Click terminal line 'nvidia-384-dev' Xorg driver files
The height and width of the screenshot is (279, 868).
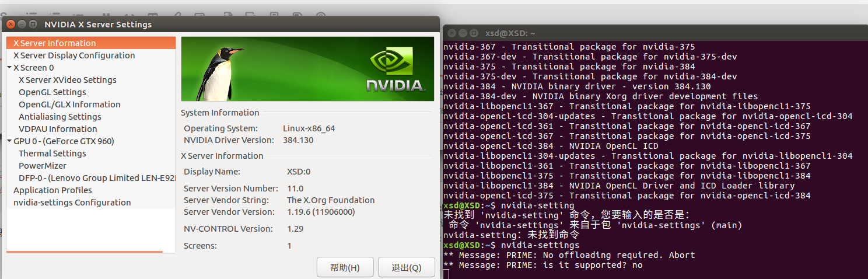pos(600,96)
